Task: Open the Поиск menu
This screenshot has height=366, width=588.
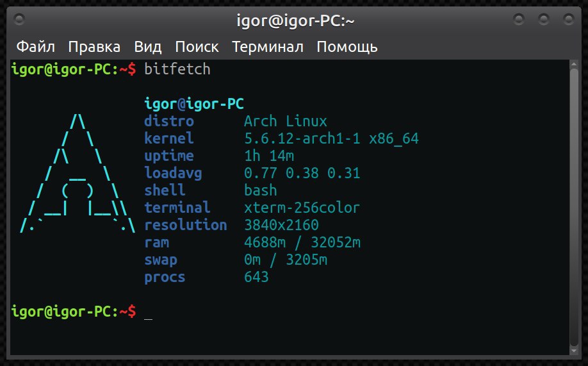Action: [x=197, y=47]
